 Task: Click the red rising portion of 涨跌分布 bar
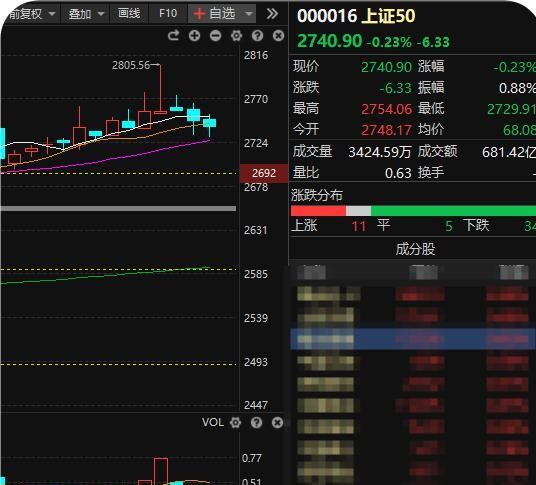coord(318,211)
